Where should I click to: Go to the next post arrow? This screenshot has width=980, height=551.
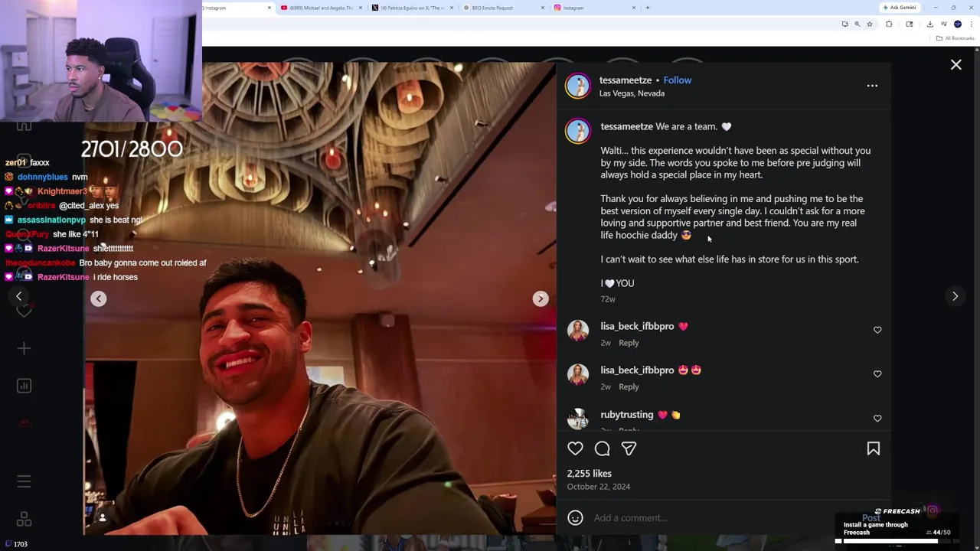pos(955,296)
